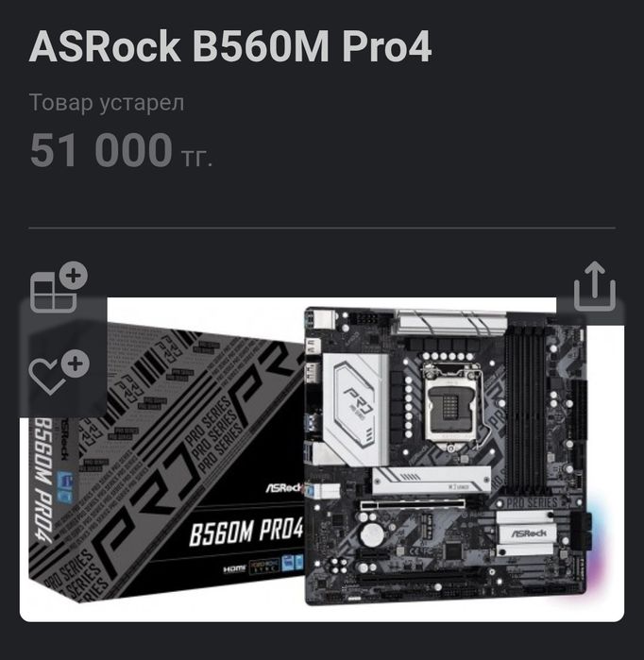Tap the PRO series hexagonal heatsink in photo

coord(355,410)
